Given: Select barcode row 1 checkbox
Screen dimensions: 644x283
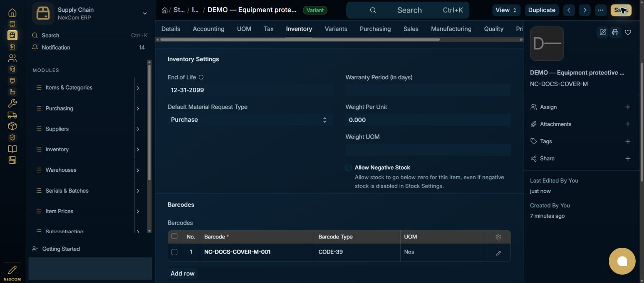Looking at the screenshot, I should pyautogui.click(x=174, y=252).
